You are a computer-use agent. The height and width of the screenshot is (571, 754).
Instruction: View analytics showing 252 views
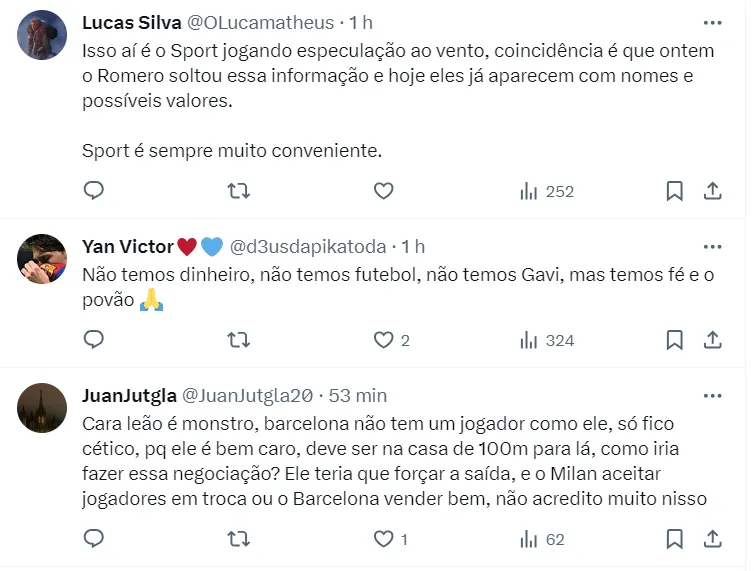546,191
